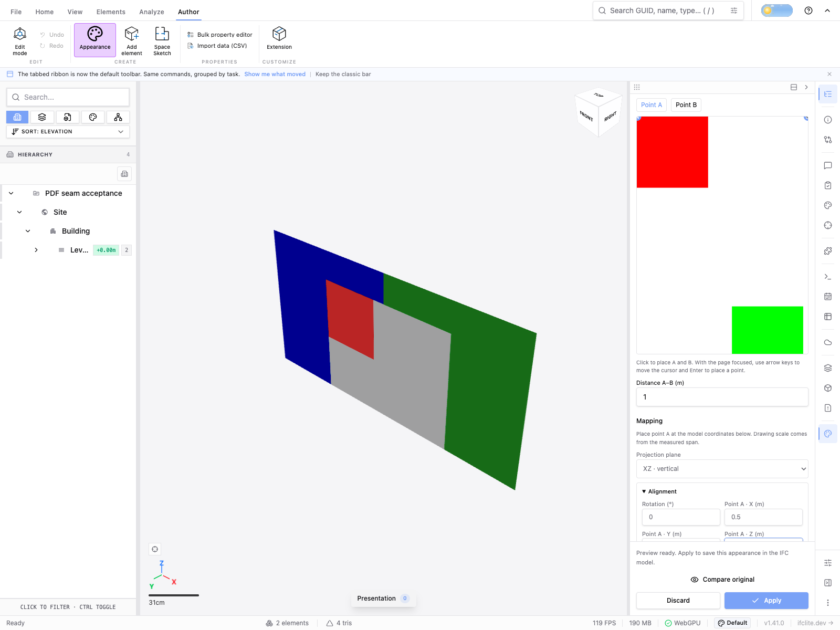Open the Projection plane XZ vertical dropdown

(722, 469)
